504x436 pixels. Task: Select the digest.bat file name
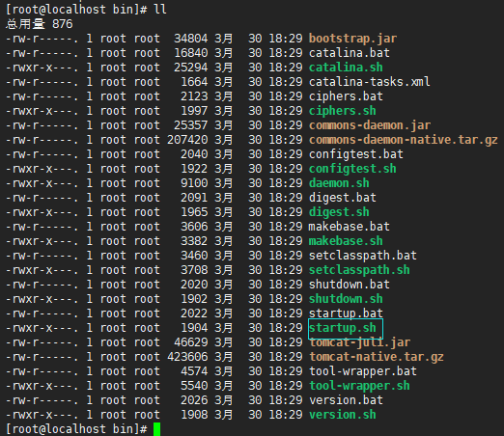[x=343, y=198]
